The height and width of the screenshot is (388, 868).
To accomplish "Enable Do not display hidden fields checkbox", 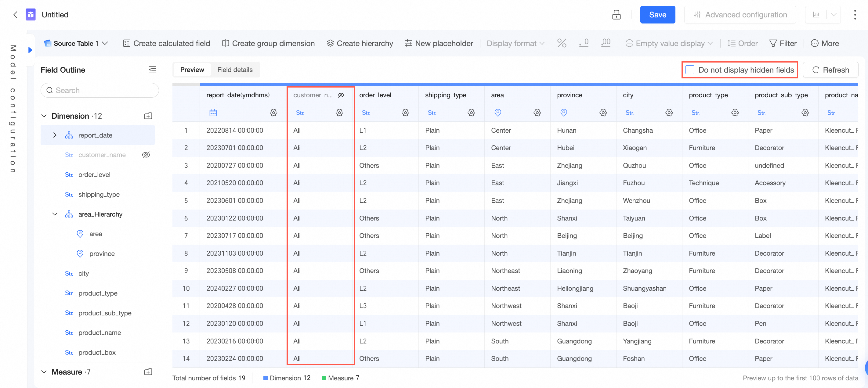I will click(x=690, y=70).
